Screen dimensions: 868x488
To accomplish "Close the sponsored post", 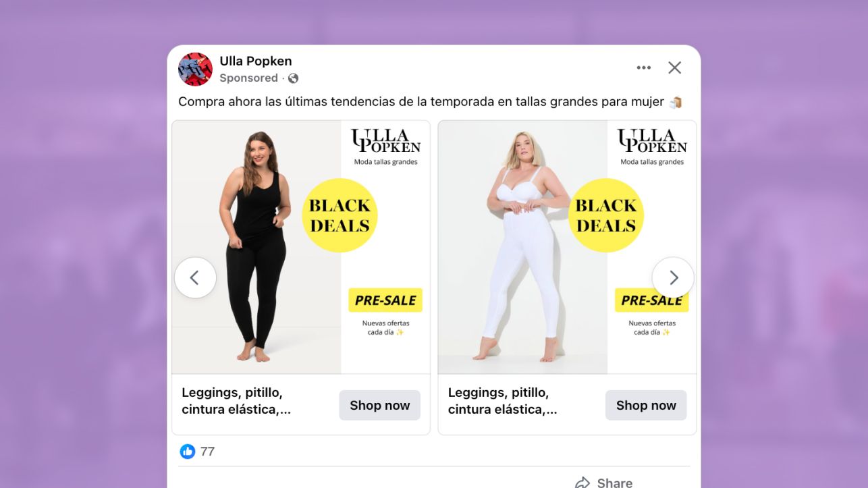I will coord(674,67).
